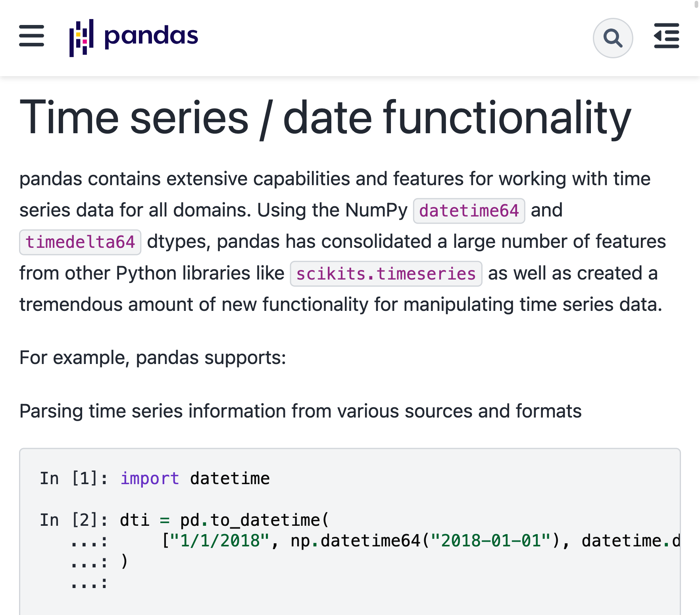Click the datetime64 inline code label
The image size is (700, 615).
469,211
